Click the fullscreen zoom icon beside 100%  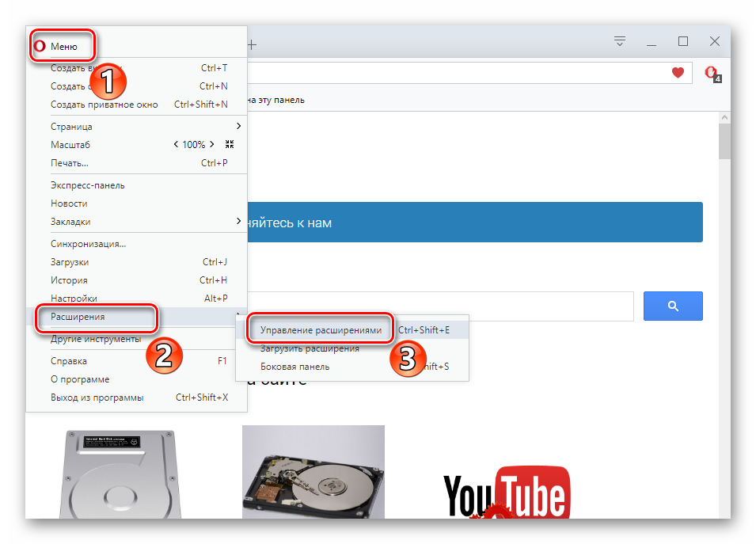pyautogui.click(x=230, y=145)
